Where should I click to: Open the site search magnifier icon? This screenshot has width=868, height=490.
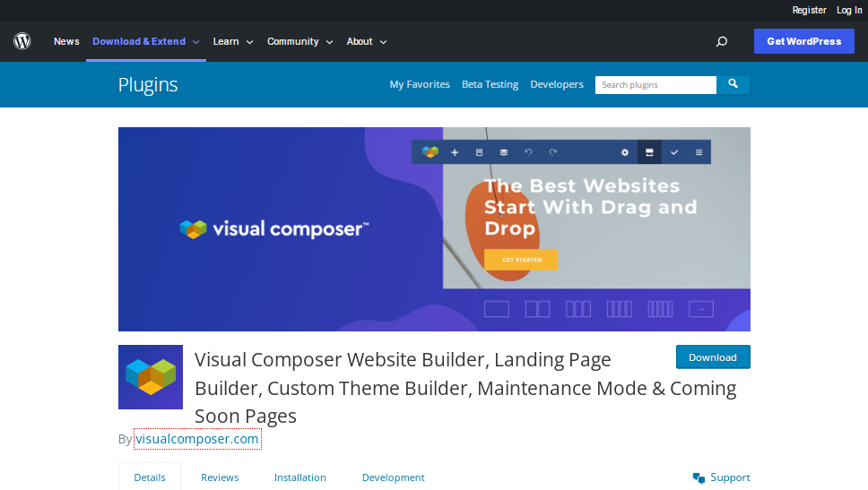[x=721, y=41]
